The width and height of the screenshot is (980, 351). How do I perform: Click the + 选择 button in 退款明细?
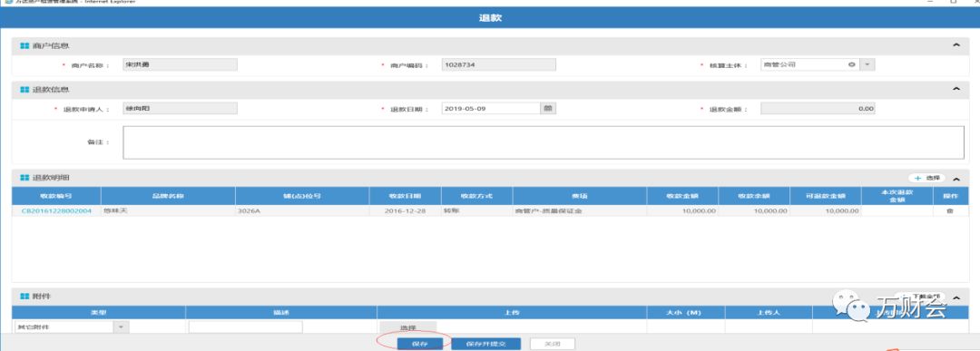coord(926,178)
